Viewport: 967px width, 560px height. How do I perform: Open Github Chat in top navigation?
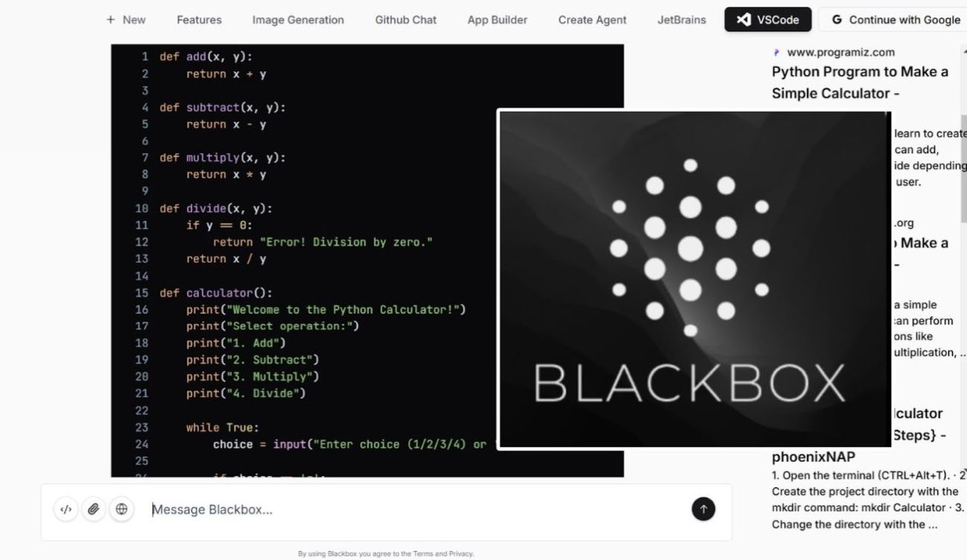[405, 20]
